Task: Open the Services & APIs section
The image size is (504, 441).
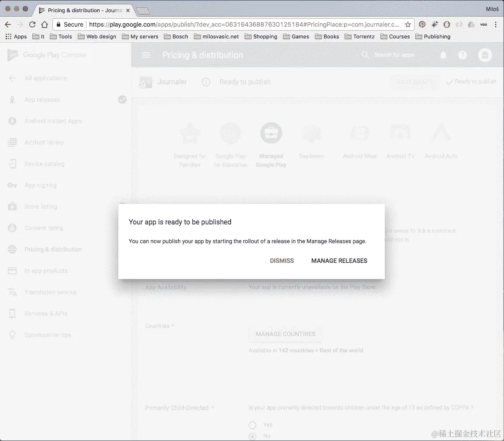Action: (46, 314)
